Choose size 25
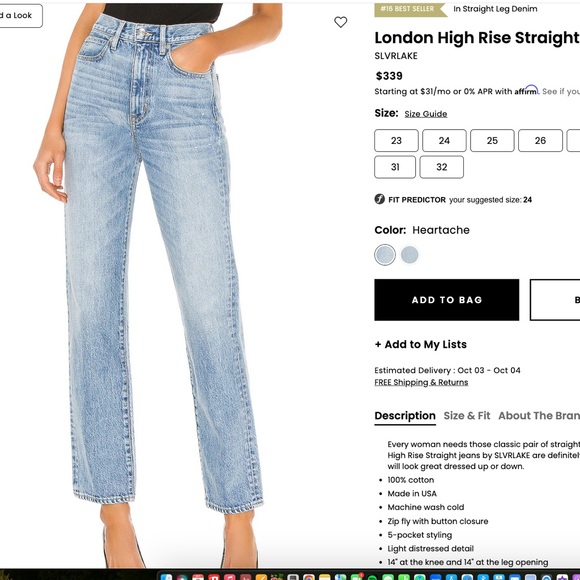The image size is (580, 580). (492, 140)
